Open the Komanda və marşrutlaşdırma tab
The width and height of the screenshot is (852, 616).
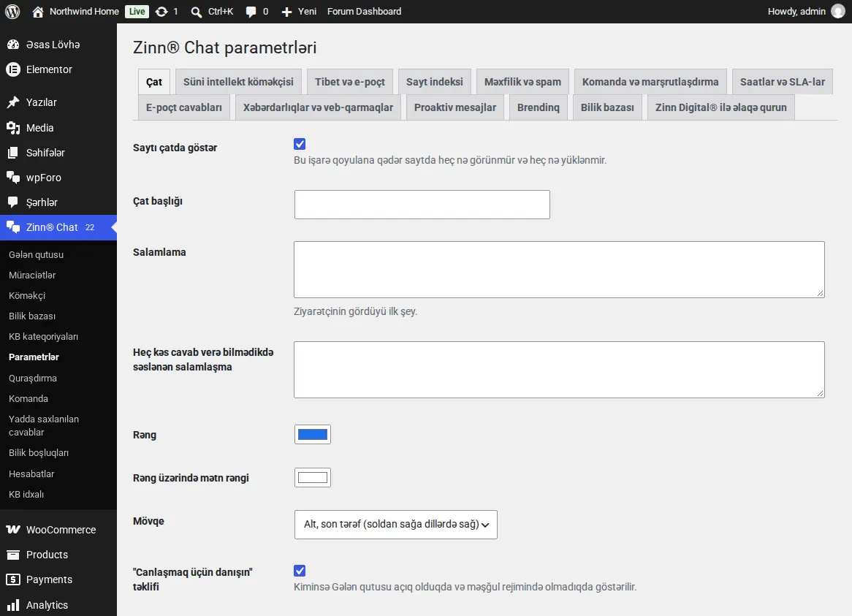point(650,82)
